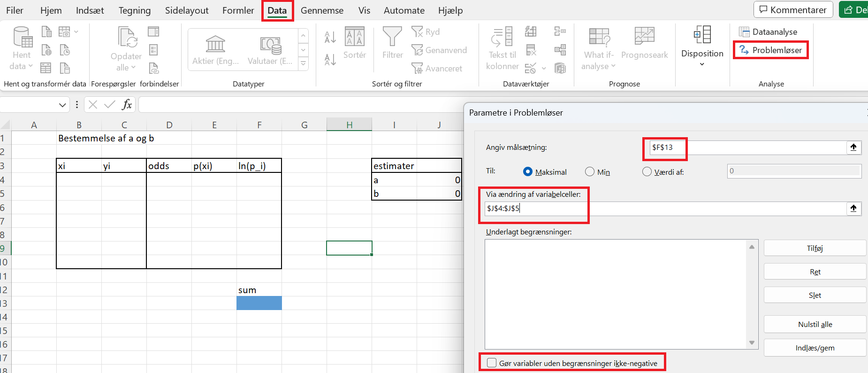The height and width of the screenshot is (373, 868).
Task: Click the Prognoseark icon
Action: click(644, 37)
